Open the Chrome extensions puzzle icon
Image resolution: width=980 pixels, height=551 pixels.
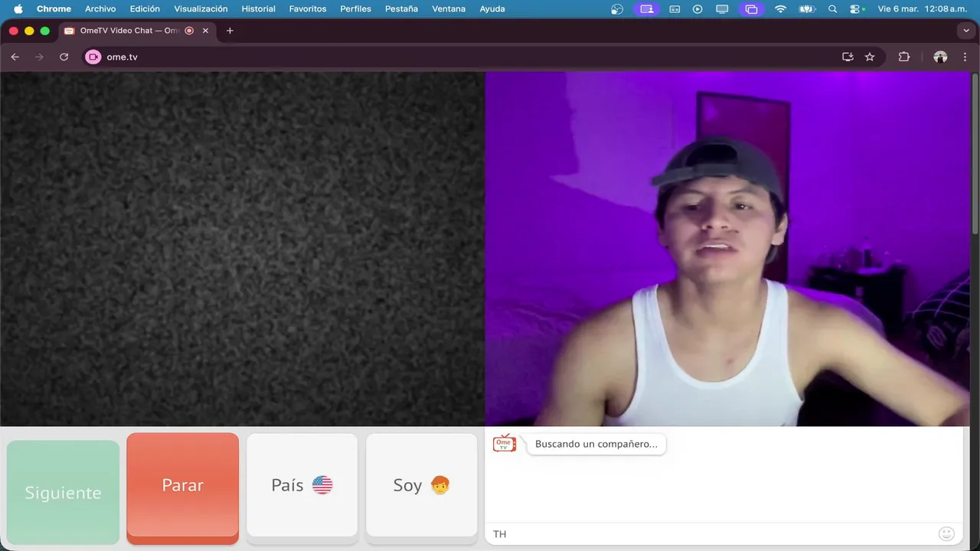pos(904,57)
